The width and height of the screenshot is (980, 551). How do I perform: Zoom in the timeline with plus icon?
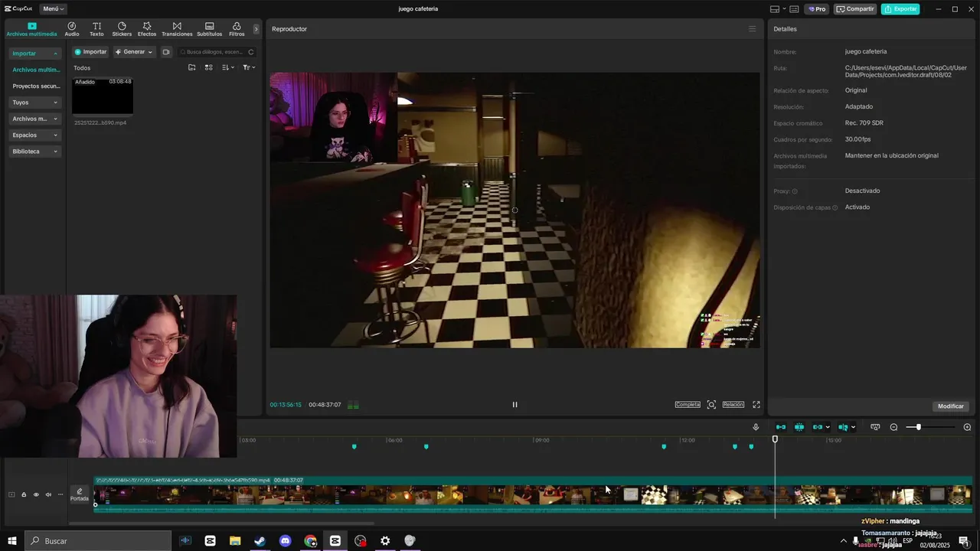pos(967,427)
